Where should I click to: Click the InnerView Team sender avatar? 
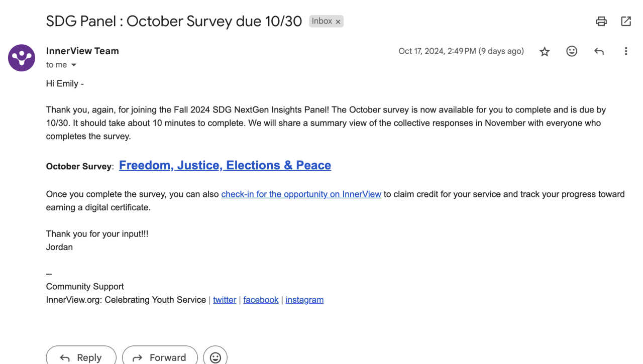(22, 58)
